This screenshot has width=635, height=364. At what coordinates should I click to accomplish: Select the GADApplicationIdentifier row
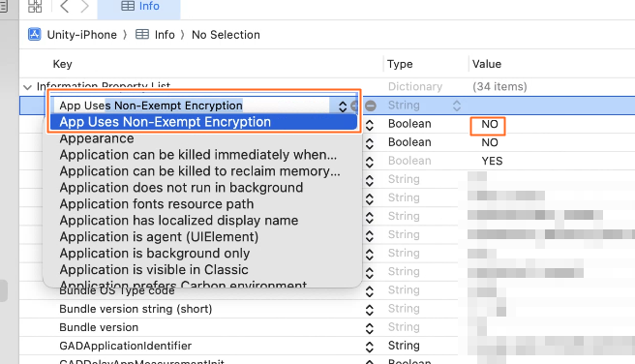tap(125, 346)
